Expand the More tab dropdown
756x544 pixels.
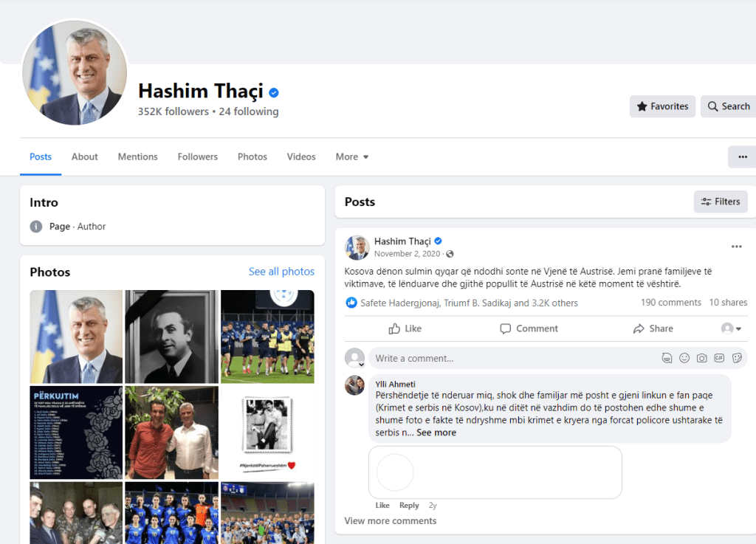tap(352, 156)
